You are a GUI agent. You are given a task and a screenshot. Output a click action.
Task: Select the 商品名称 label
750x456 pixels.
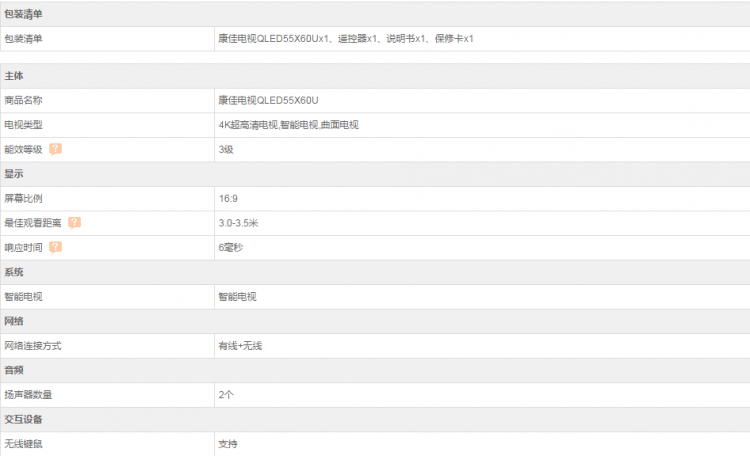[x=23, y=100]
